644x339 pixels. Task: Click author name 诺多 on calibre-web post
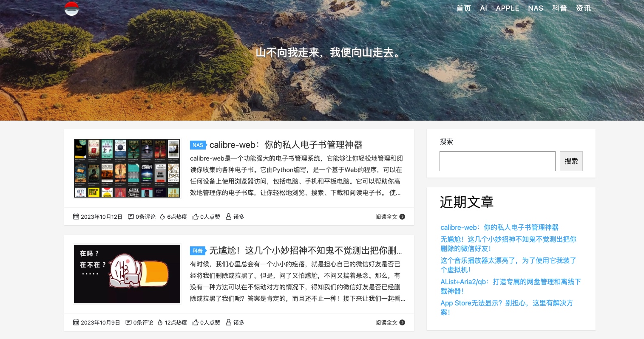(239, 217)
